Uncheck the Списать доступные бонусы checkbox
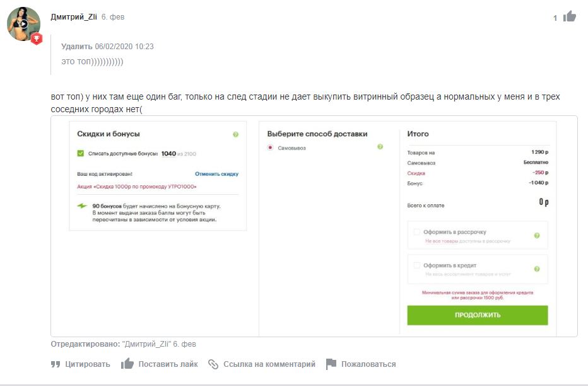The image size is (588, 387). click(x=81, y=153)
